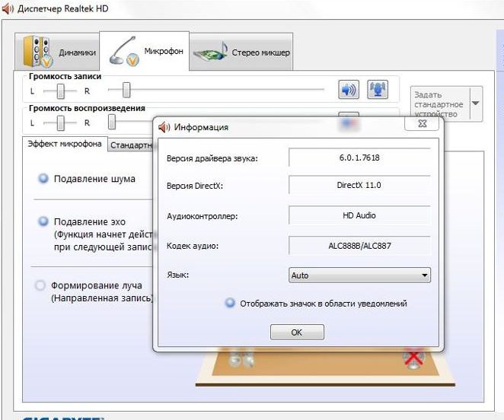Switch to the Микрофон tab
Image resolution: width=504 pixels, height=420 pixels.
(x=145, y=51)
